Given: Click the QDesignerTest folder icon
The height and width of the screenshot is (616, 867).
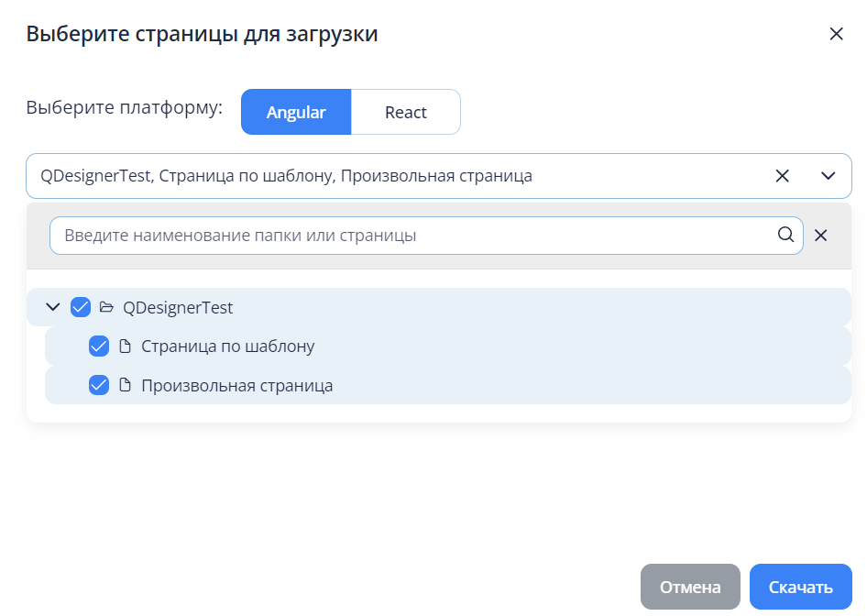Looking at the screenshot, I should 106,307.
